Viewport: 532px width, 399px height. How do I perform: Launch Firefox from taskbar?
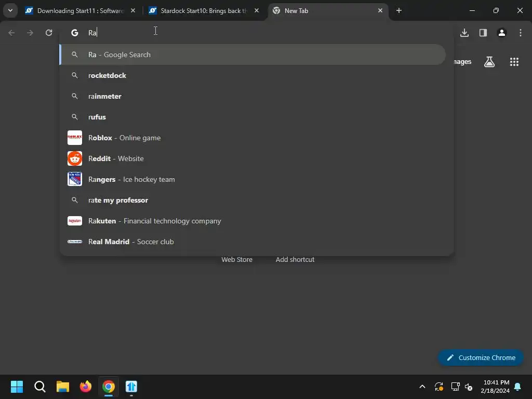tap(86, 387)
